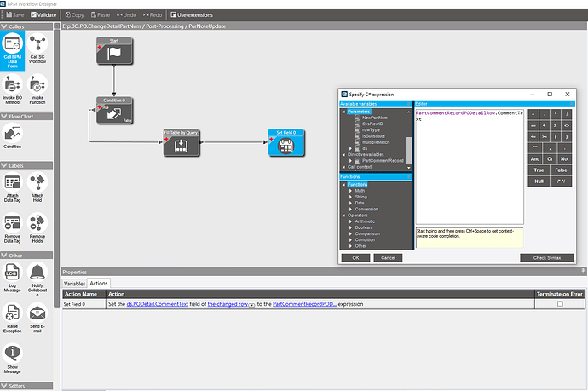Expand the PartCommentRecord variable node
Viewport: 588px width, 391px height.
coord(350,161)
